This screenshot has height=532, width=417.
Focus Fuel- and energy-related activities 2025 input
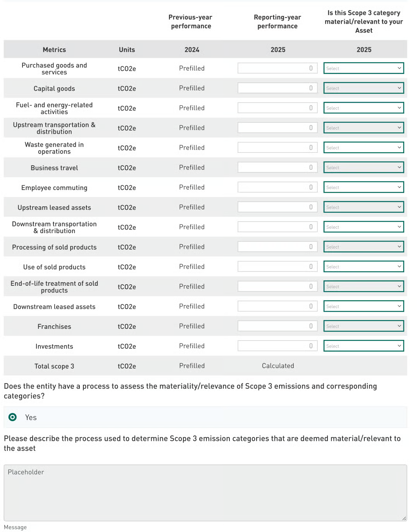(277, 108)
